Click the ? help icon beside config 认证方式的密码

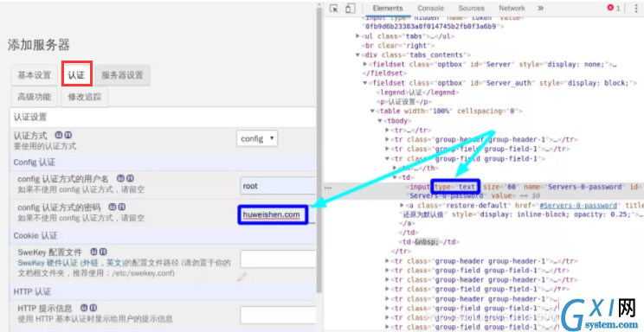tap(112, 207)
